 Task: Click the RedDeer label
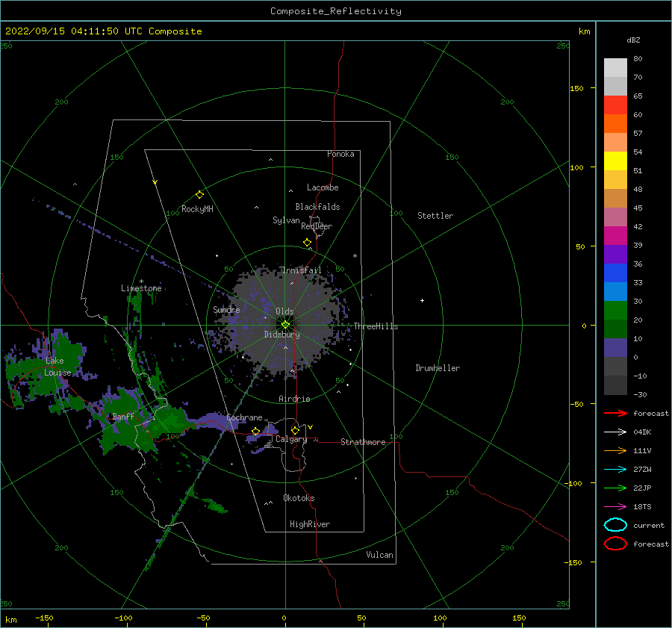317,226
